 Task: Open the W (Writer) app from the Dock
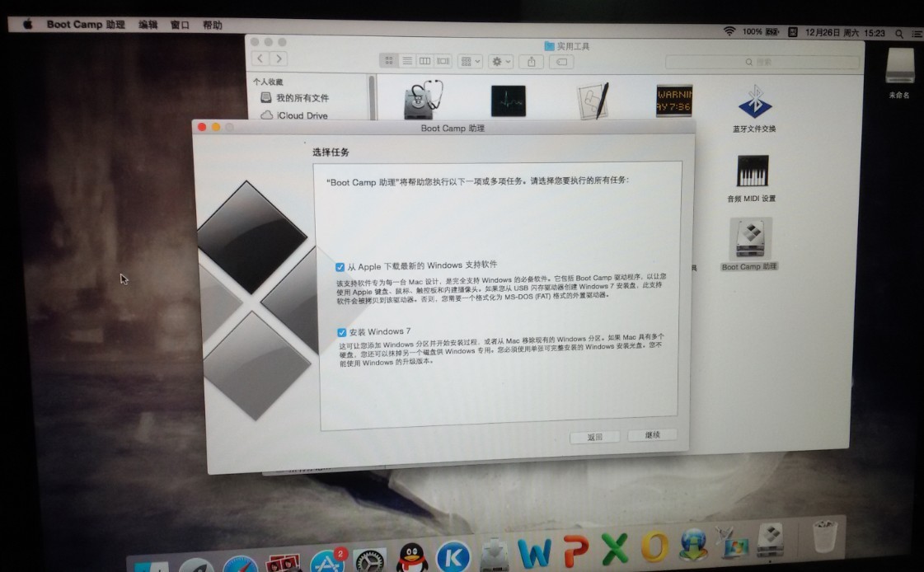click(x=534, y=552)
